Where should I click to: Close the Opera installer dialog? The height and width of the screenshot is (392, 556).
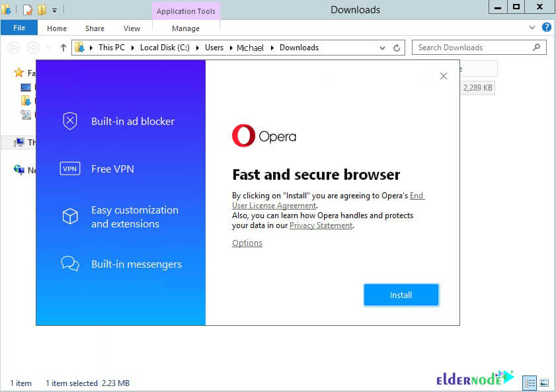(443, 76)
